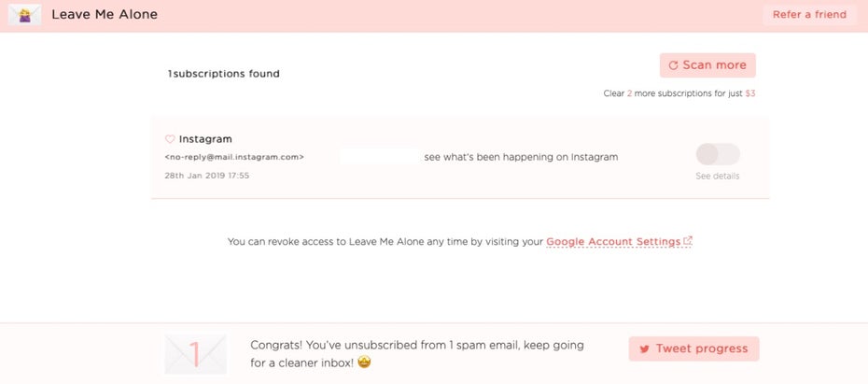This screenshot has height=384, width=868.
Task: Click the 28th Jan 2019 17:55 timestamp
Action: pyautogui.click(x=206, y=176)
